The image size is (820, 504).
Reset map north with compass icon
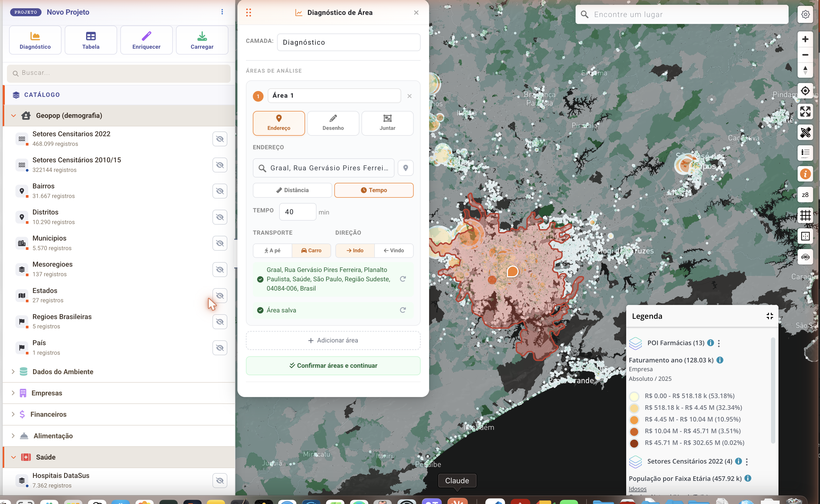[805, 70]
